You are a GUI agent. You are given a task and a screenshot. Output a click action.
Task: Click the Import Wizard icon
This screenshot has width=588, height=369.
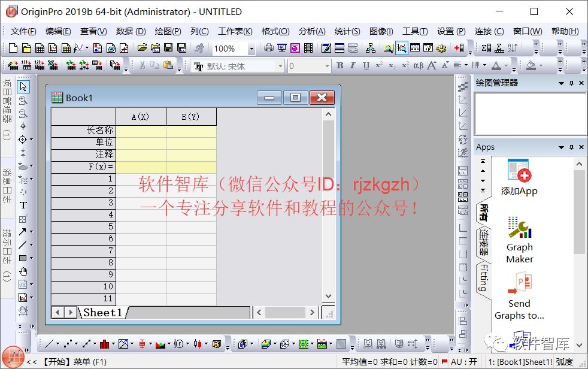[x=13, y=66]
